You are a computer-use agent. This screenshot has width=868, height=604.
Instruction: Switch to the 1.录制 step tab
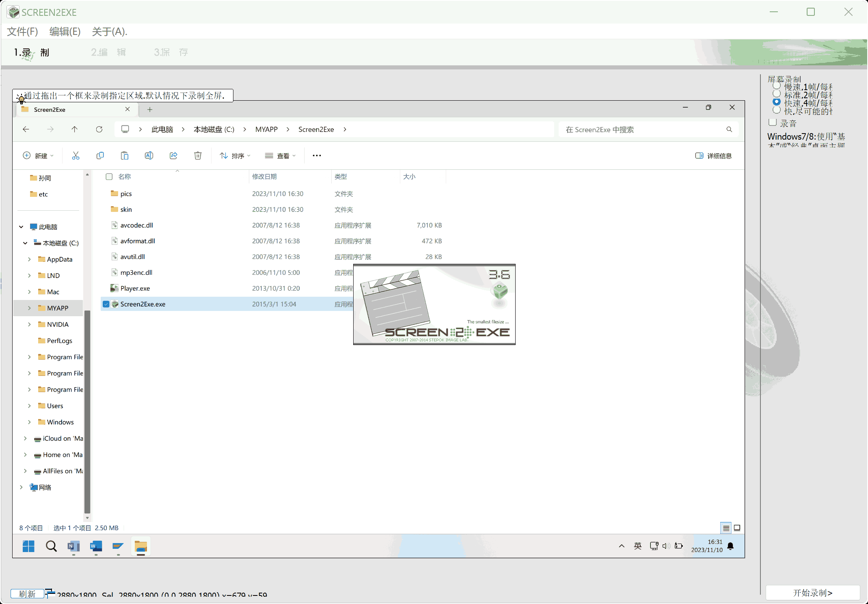click(32, 52)
